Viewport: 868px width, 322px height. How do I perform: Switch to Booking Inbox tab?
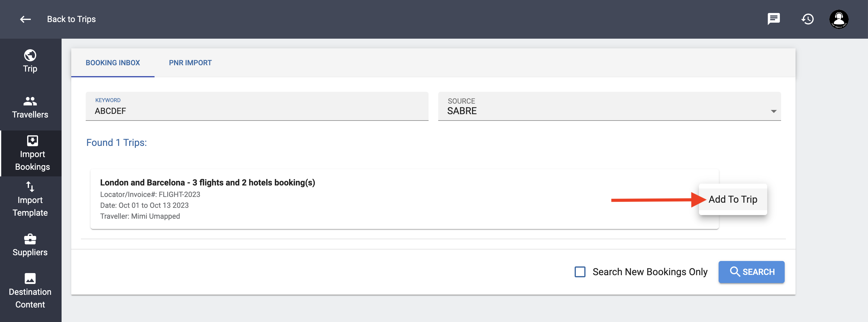(x=113, y=63)
